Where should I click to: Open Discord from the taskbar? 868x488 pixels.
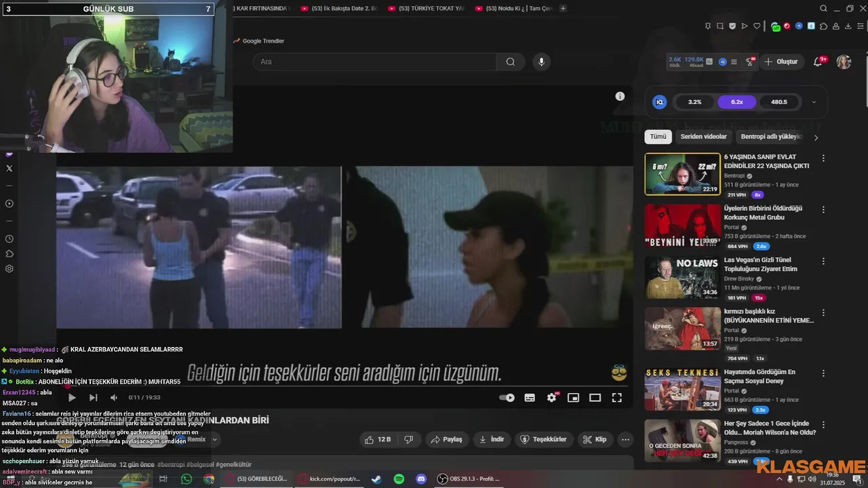421,479
